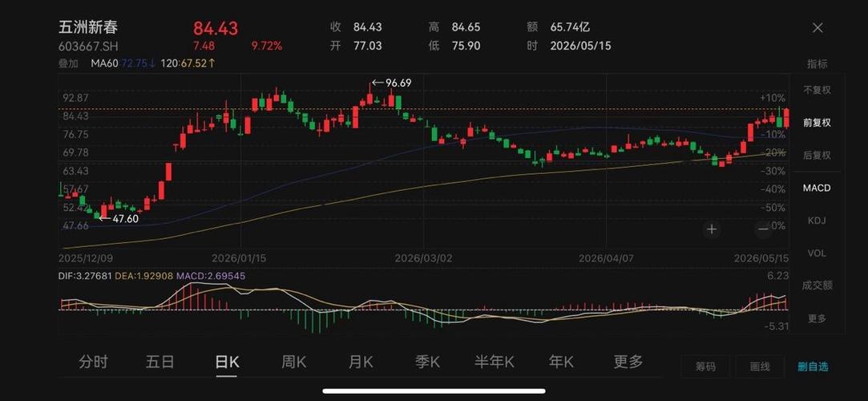Viewport: 868px width, 401px height.
Task: Tap the current price 84.43 in red
Action: (216, 28)
